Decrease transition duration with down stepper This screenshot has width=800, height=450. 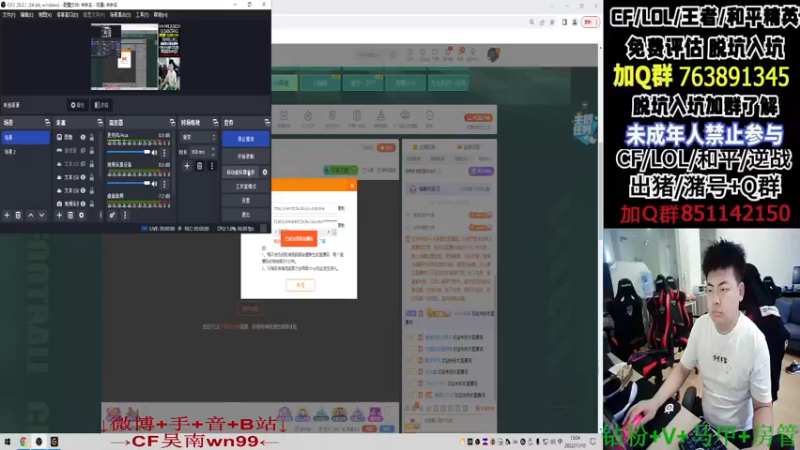213,155
